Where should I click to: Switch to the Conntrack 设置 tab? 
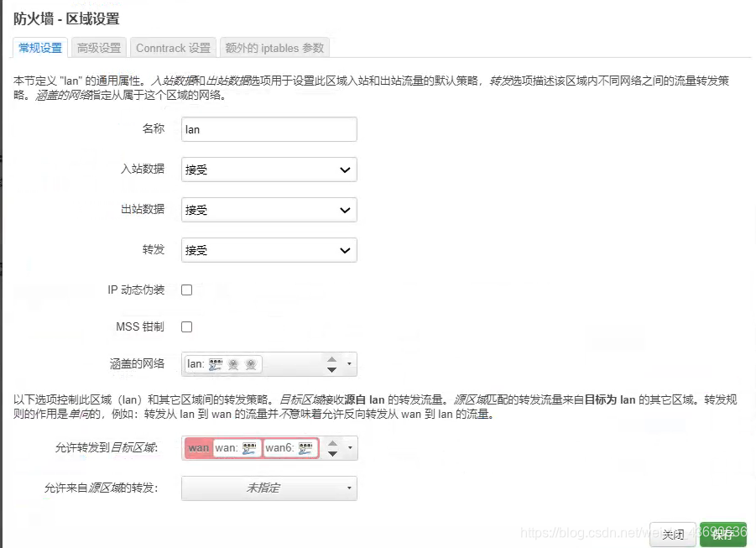pos(173,48)
